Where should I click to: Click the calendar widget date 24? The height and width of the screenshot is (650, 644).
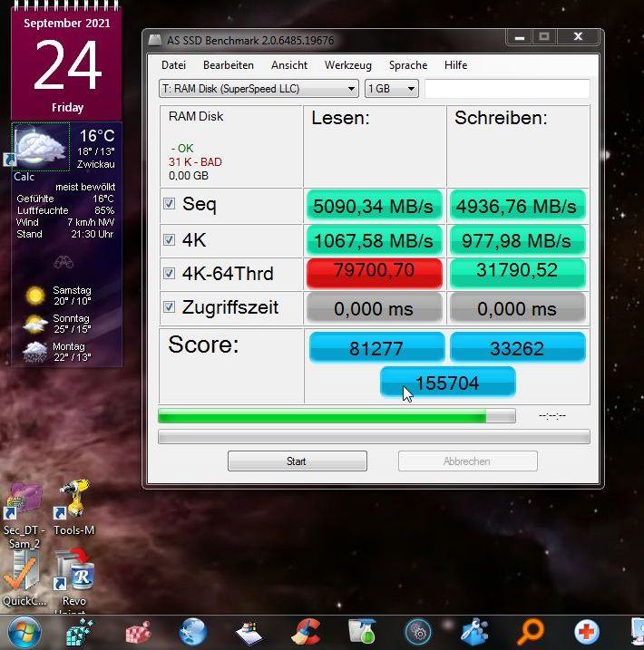pos(67,64)
